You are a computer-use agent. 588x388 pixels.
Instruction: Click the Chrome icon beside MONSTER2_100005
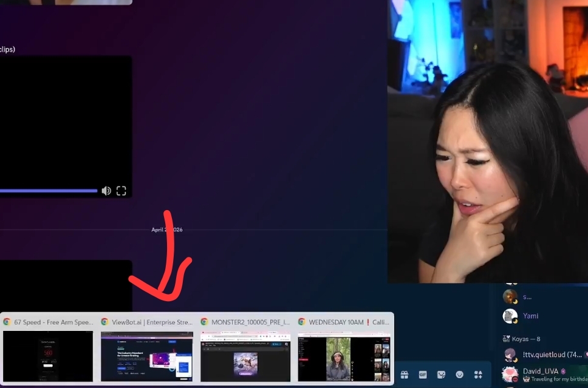(204, 322)
